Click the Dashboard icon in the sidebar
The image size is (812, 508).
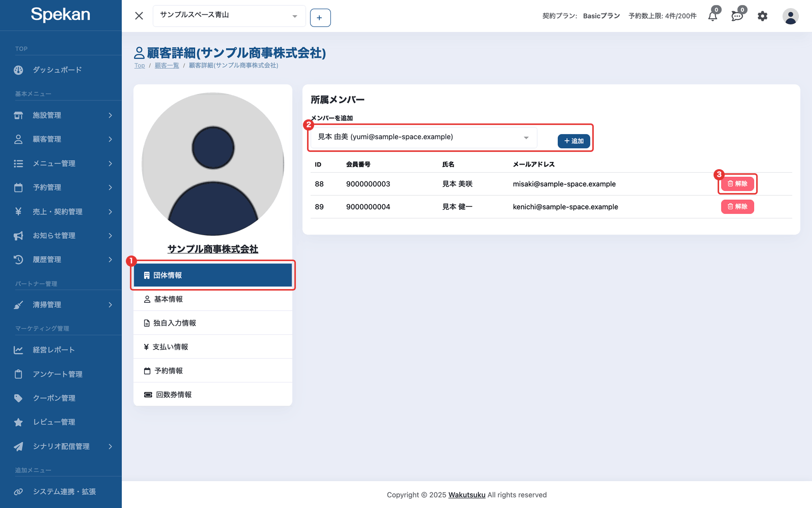[18, 70]
